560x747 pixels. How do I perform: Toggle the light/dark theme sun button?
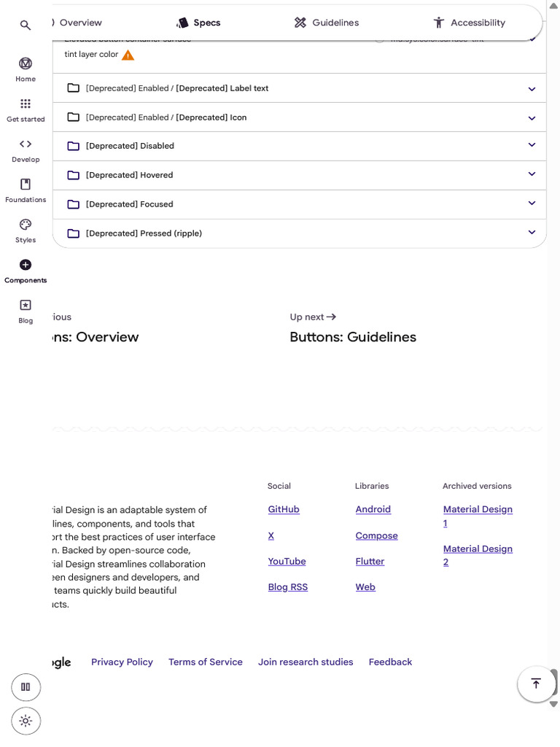tap(26, 721)
